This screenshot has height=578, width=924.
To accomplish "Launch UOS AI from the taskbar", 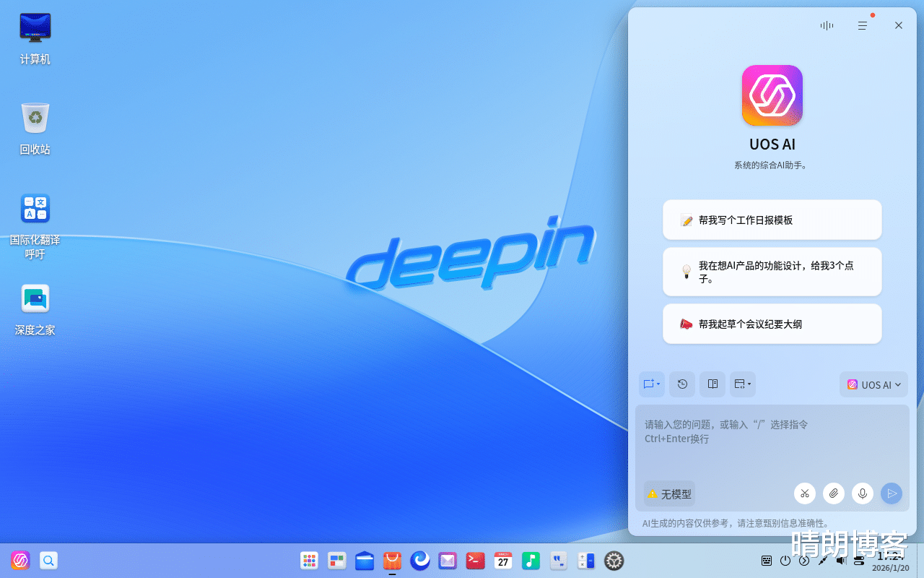I will (x=20, y=560).
